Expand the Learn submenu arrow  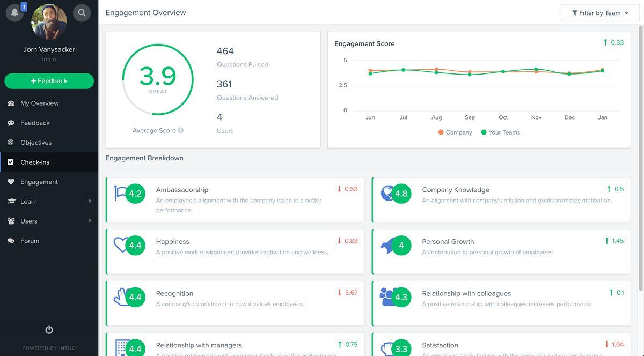pyautogui.click(x=90, y=201)
